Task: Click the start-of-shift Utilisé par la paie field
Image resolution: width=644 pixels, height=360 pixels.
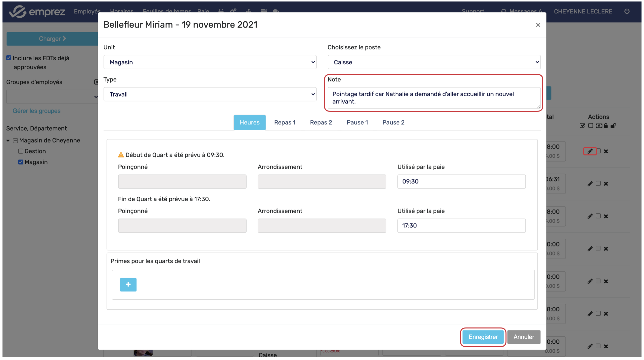Action: (x=461, y=181)
